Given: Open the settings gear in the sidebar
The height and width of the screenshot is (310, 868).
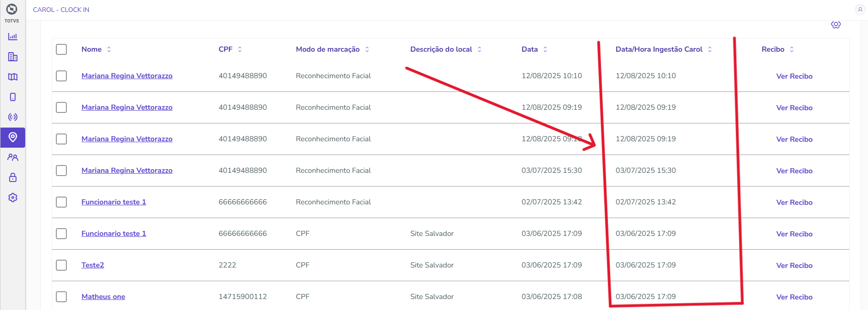Looking at the screenshot, I should (x=13, y=198).
